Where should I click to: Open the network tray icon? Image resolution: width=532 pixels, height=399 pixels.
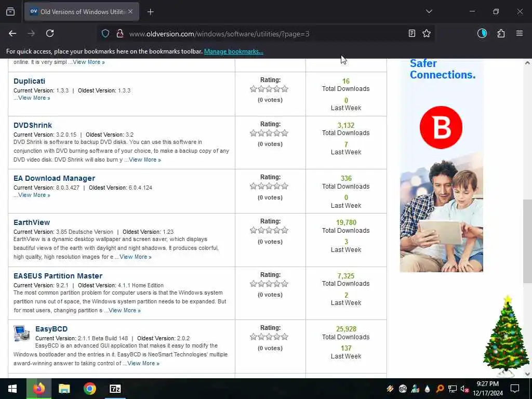453,389
